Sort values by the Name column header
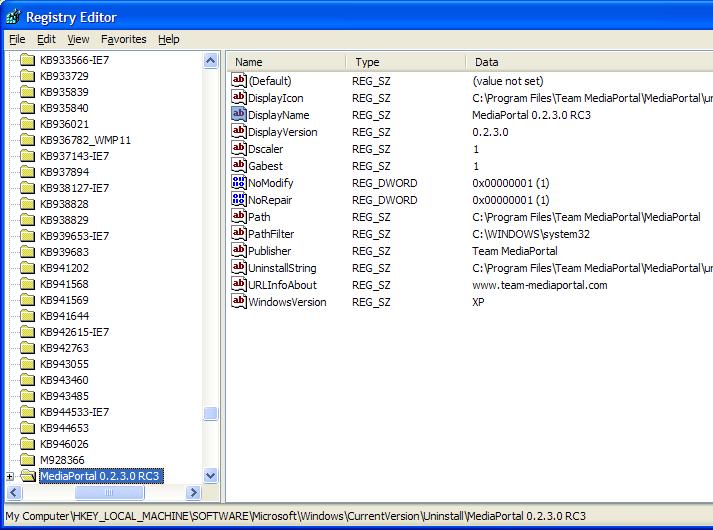The image size is (713, 530). (x=286, y=62)
